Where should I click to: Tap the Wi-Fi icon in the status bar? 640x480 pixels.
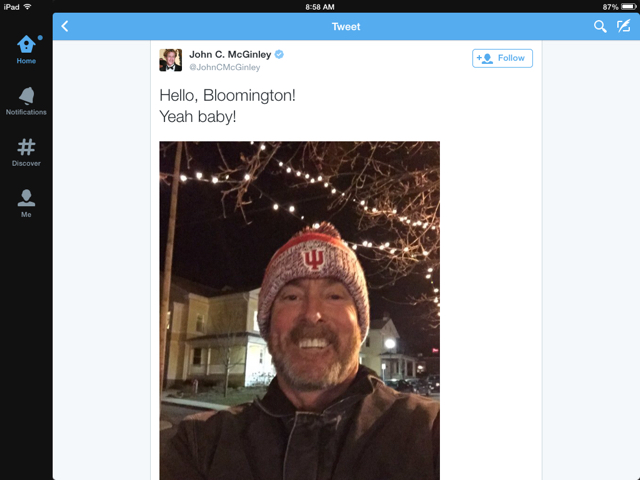coord(28,6)
